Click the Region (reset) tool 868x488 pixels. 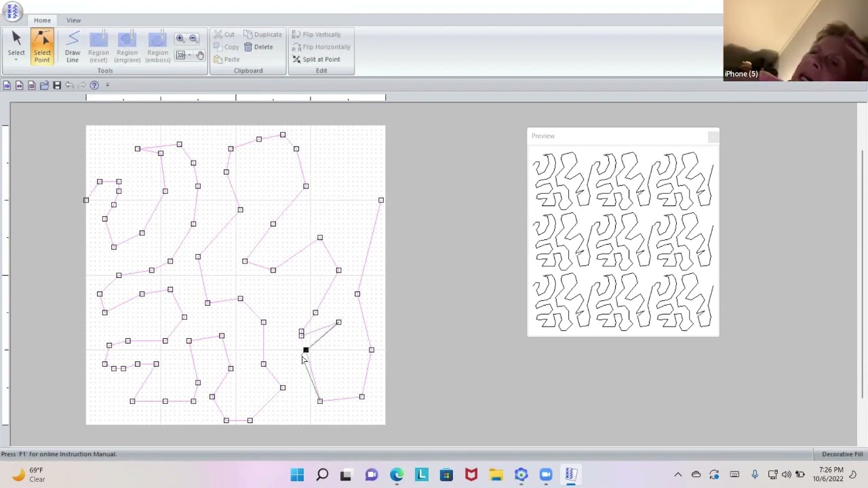click(x=98, y=47)
